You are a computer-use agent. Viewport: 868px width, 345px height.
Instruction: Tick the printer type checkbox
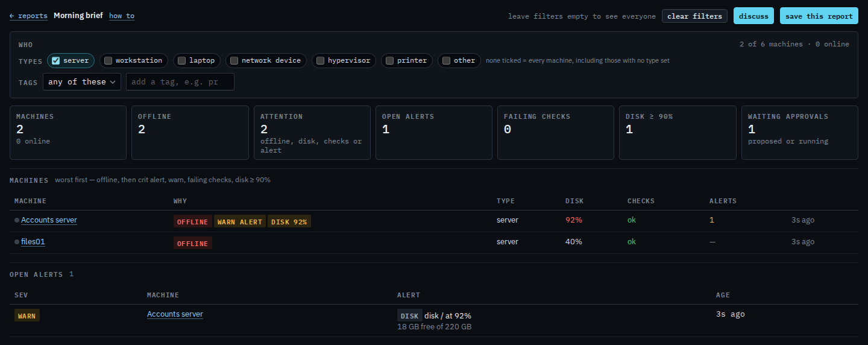(x=390, y=60)
